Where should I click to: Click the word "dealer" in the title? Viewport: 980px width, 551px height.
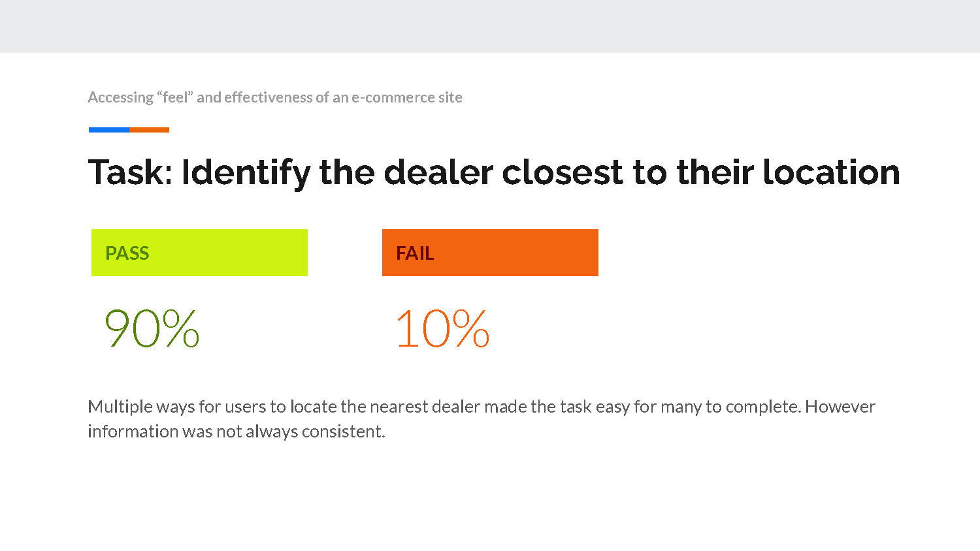pos(438,172)
